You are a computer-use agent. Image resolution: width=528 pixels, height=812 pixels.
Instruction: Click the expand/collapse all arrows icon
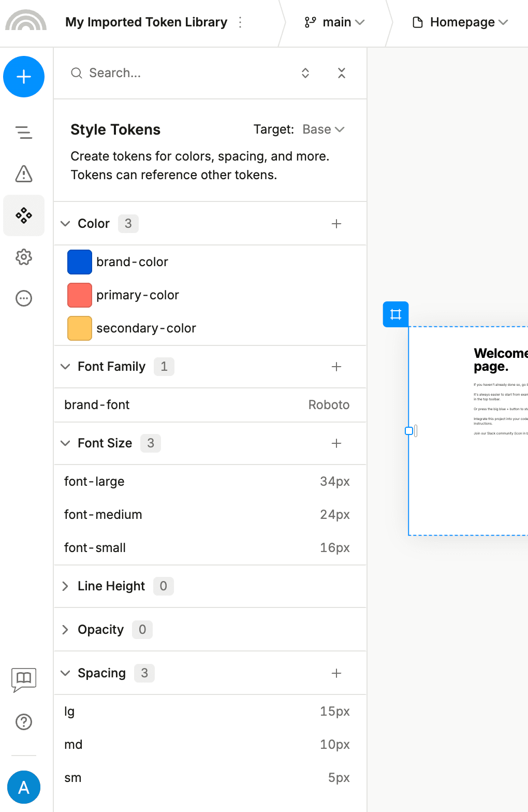305,73
